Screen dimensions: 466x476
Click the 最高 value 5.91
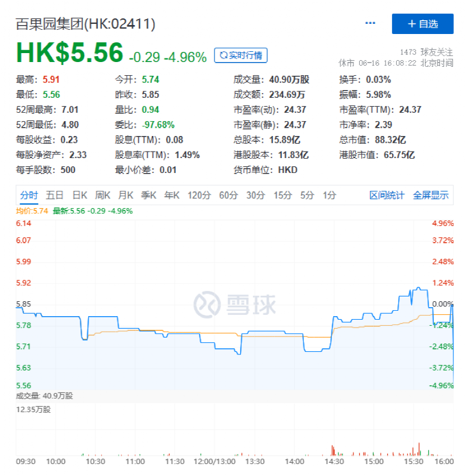tap(51, 79)
